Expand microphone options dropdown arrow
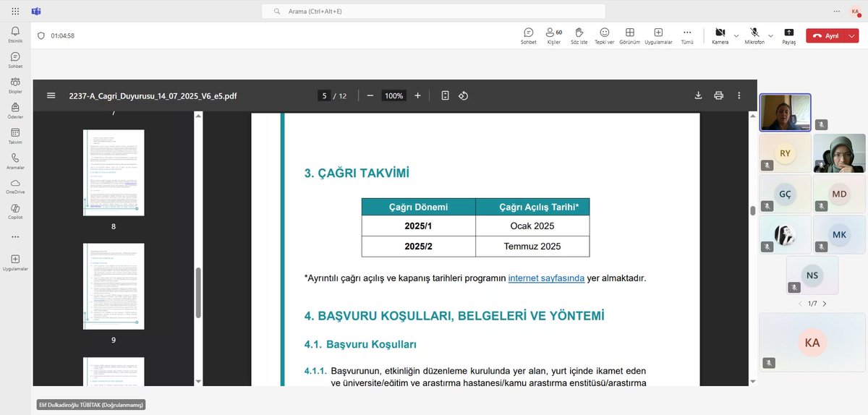 (770, 35)
